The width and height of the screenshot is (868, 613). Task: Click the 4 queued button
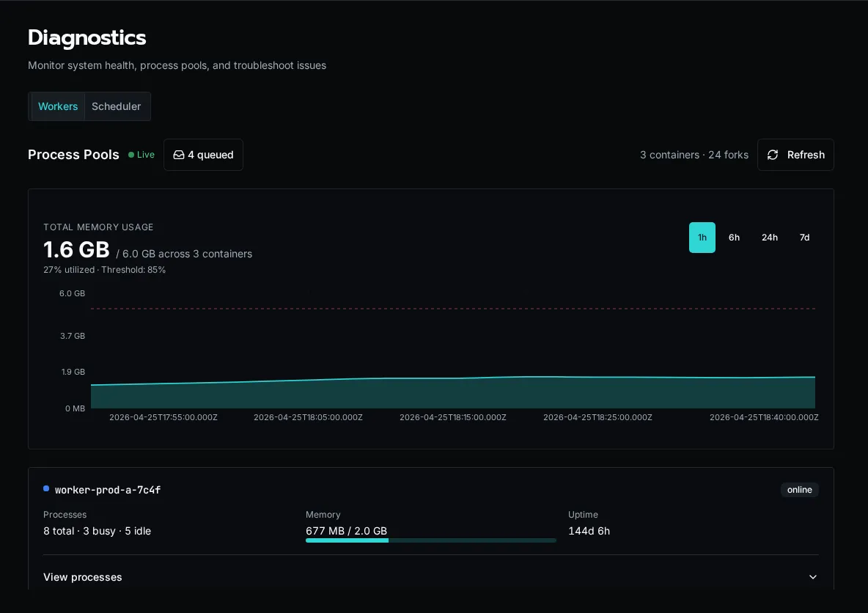203,155
